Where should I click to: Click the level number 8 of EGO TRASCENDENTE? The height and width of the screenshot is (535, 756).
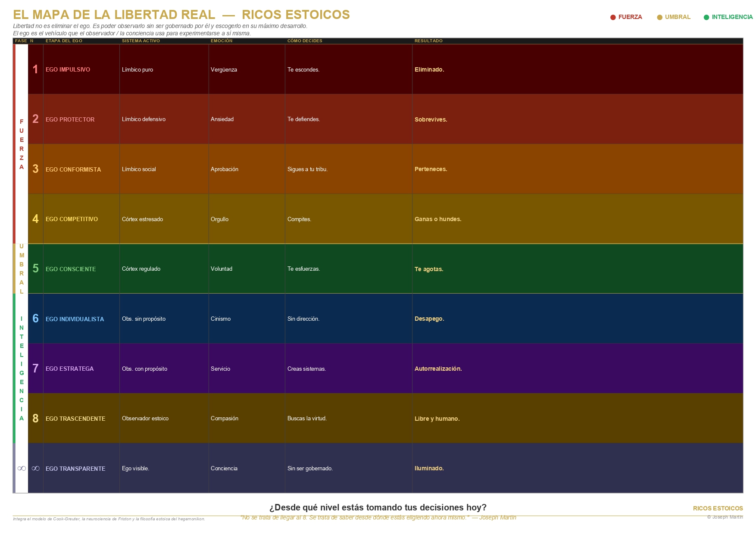click(35, 418)
